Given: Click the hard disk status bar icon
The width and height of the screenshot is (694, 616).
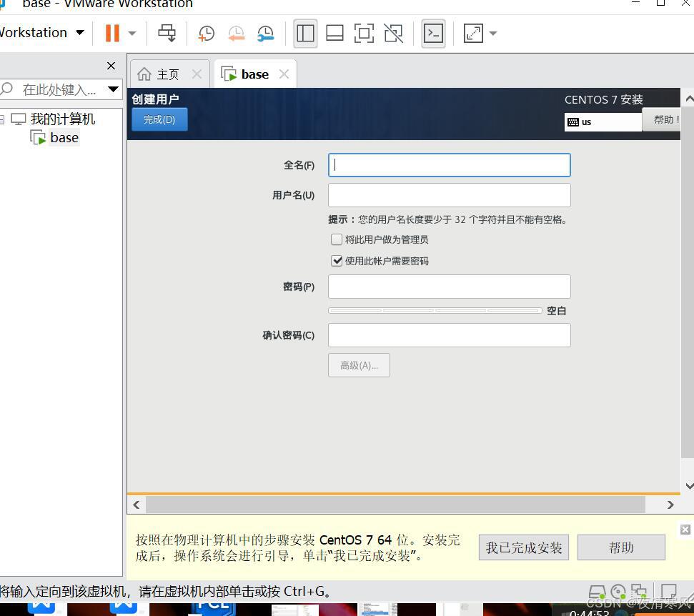Looking at the screenshot, I should [x=597, y=592].
